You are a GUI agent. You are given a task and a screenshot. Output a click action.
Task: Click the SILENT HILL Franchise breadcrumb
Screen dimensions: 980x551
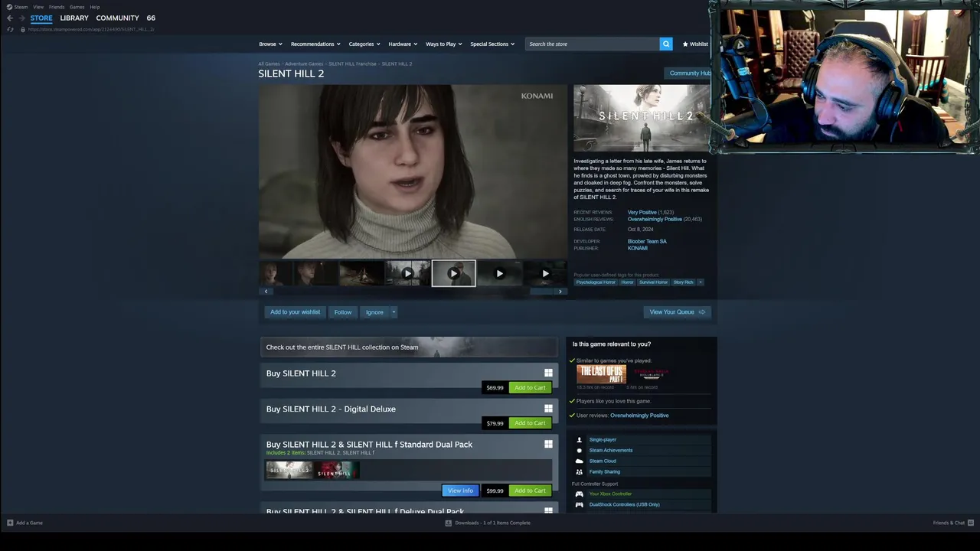352,64
